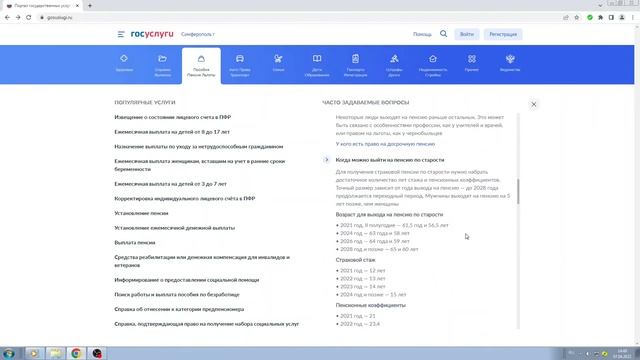The height and width of the screenshot is (360, 640).
Task: Open Справка об отнесении к категории предпенсионера
Action: click(x=179, y=309)
